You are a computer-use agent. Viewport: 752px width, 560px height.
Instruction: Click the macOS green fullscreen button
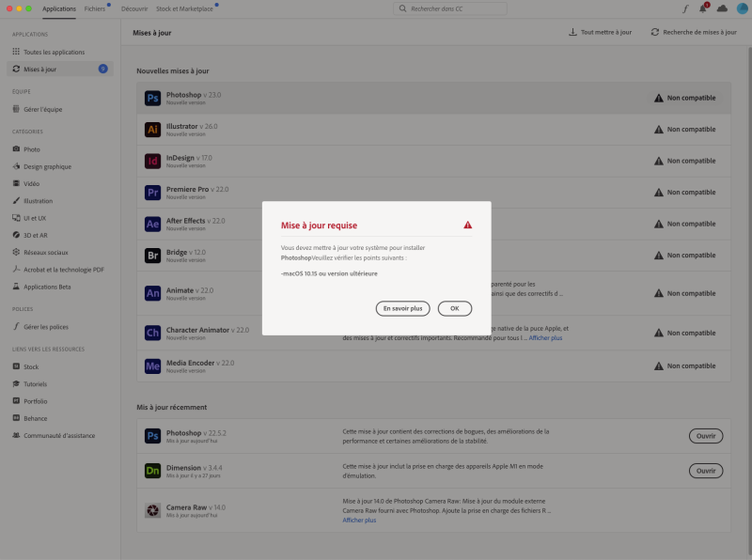coord(29,8)
